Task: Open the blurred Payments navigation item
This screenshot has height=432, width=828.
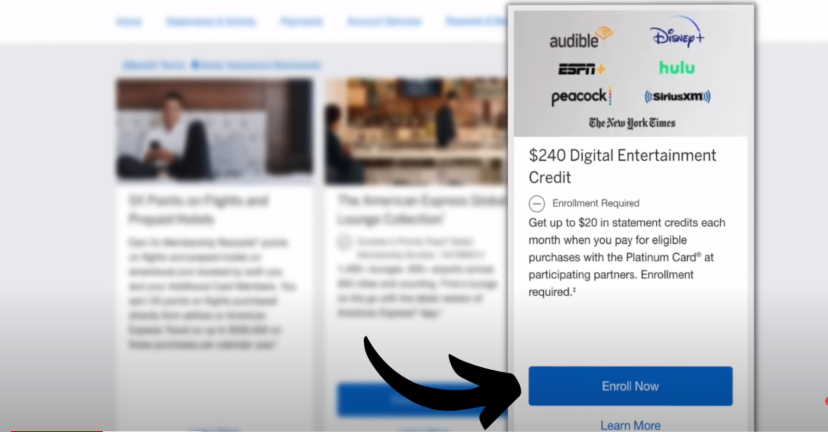Action: 302,22
